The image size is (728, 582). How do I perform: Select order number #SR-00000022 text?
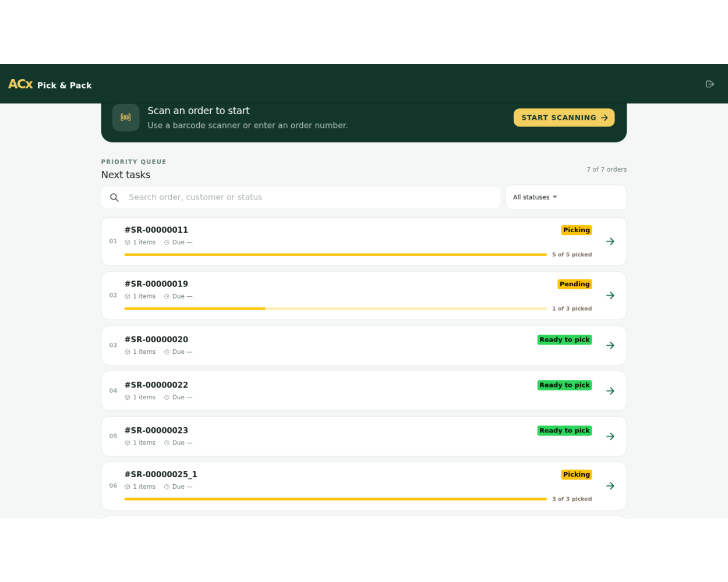(x=156, y=385)
